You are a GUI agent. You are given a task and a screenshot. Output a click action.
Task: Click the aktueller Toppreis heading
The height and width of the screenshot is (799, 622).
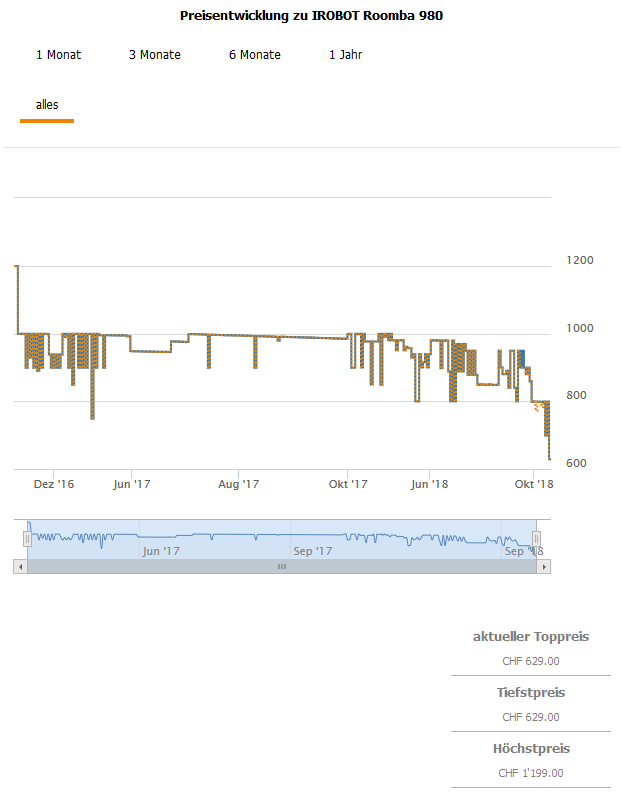tap(531, 636)
